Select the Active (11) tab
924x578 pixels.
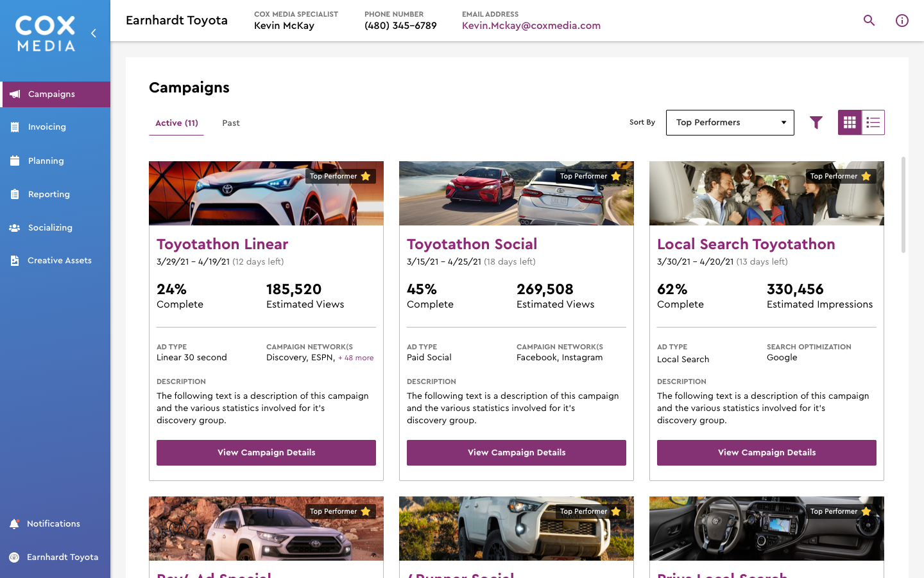[176, 123]
